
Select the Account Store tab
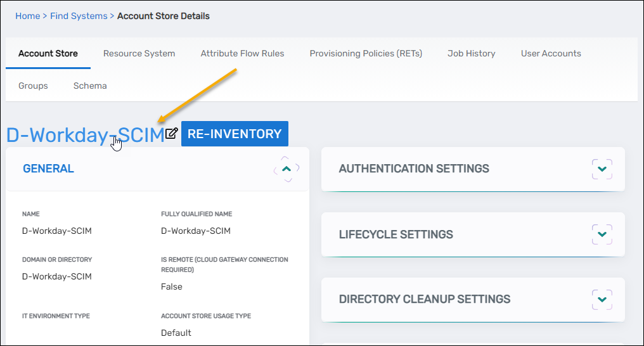point(48,53)
